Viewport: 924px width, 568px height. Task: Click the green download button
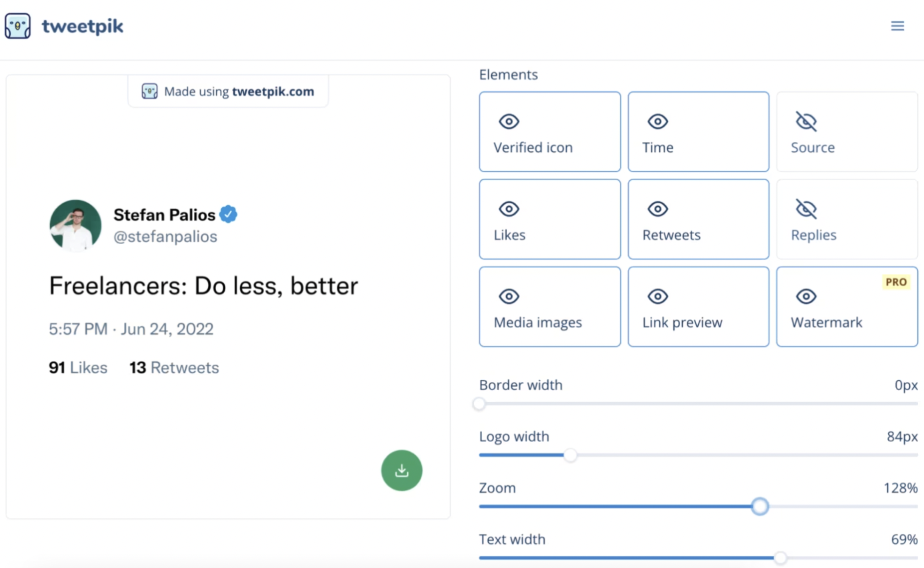pyautogui.click(x=401, y=471)
